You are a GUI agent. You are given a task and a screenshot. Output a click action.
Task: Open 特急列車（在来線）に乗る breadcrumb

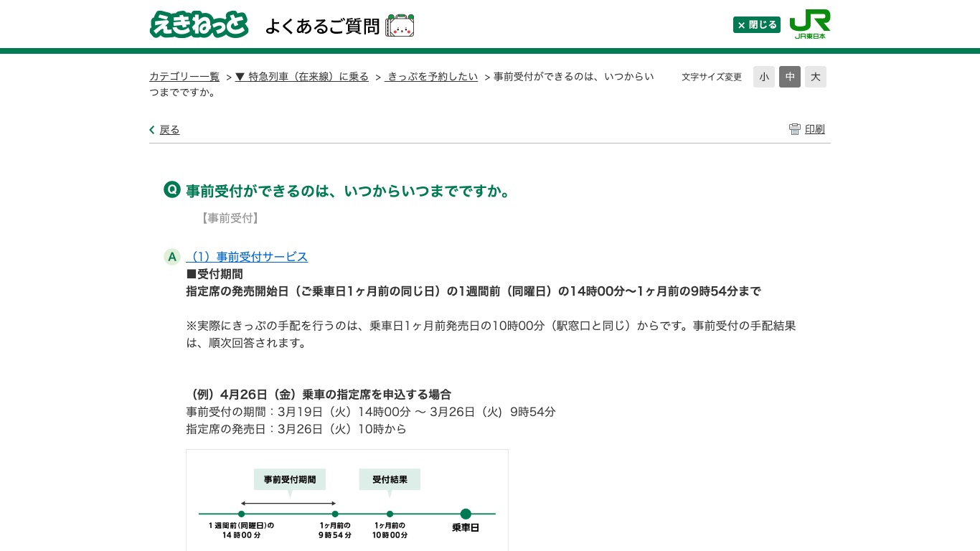[x=302, y=77]
